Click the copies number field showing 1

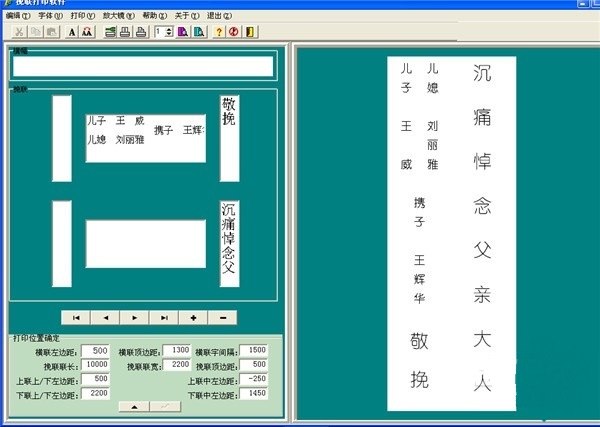point(159,32)
